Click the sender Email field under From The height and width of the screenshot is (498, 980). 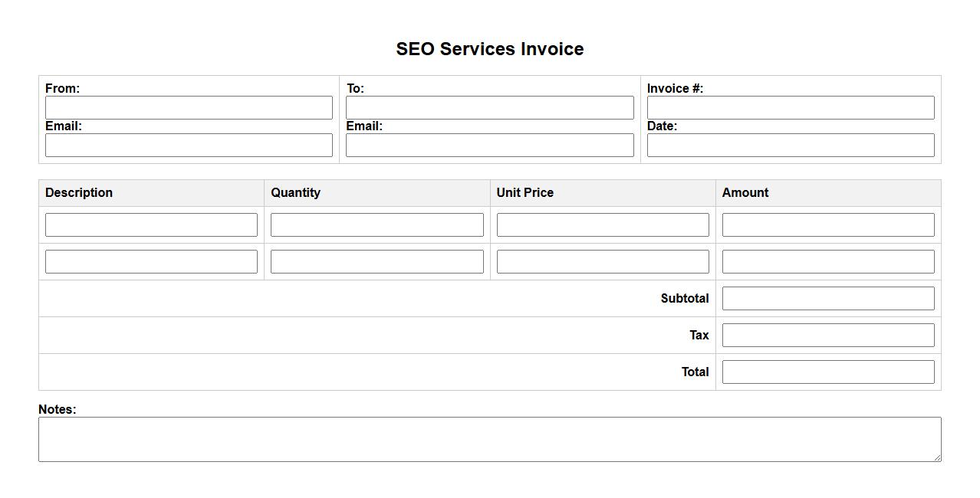coord(189,145)
